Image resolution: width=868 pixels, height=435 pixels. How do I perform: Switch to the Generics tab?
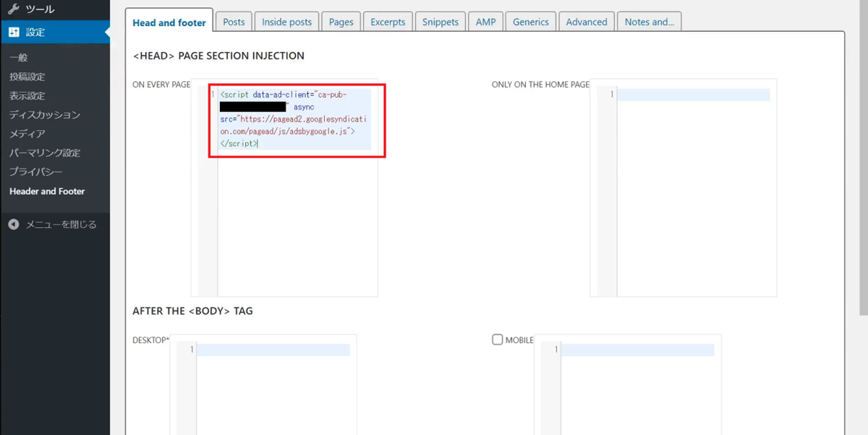click(531, 22)
